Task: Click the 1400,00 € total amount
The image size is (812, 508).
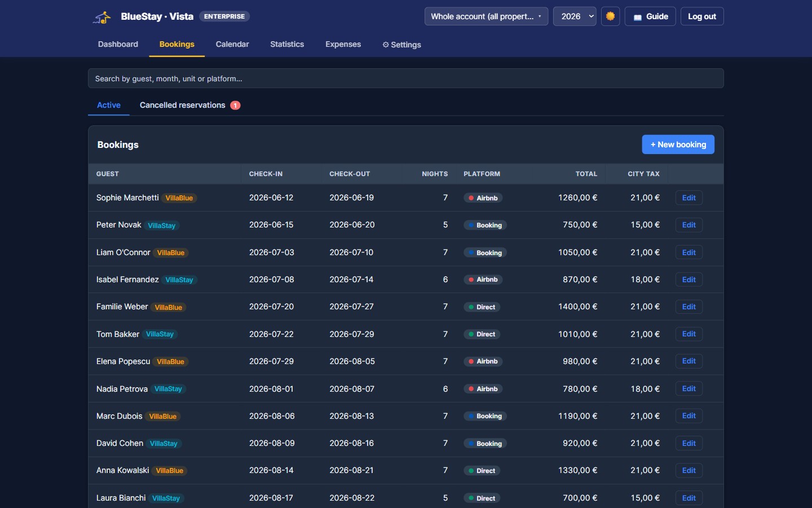Action: [x=577, y=306]
